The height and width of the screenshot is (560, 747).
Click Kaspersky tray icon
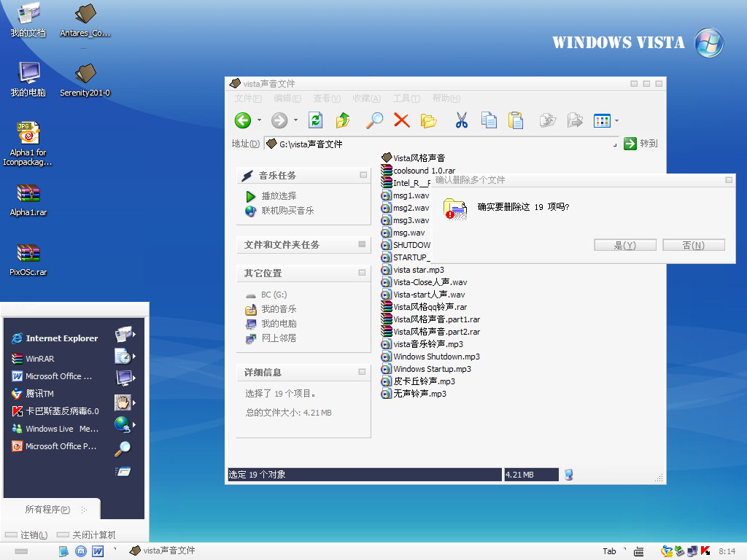[x=705, y=551]
